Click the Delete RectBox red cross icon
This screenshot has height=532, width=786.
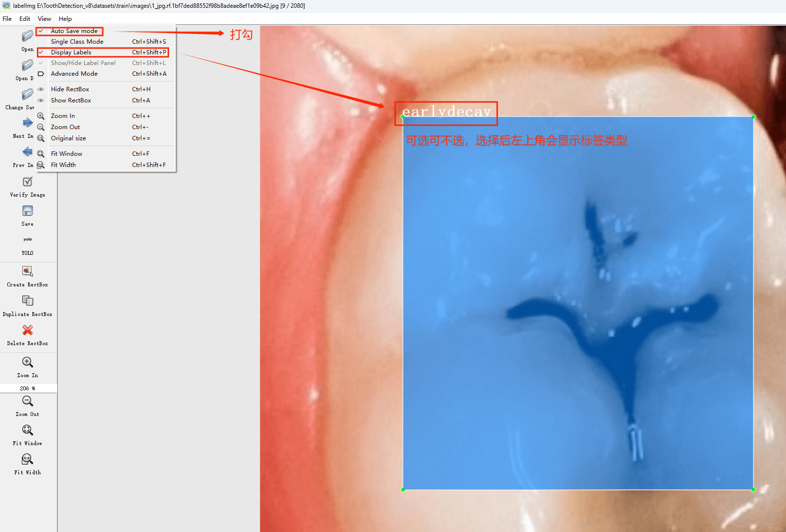click(28, 330)
